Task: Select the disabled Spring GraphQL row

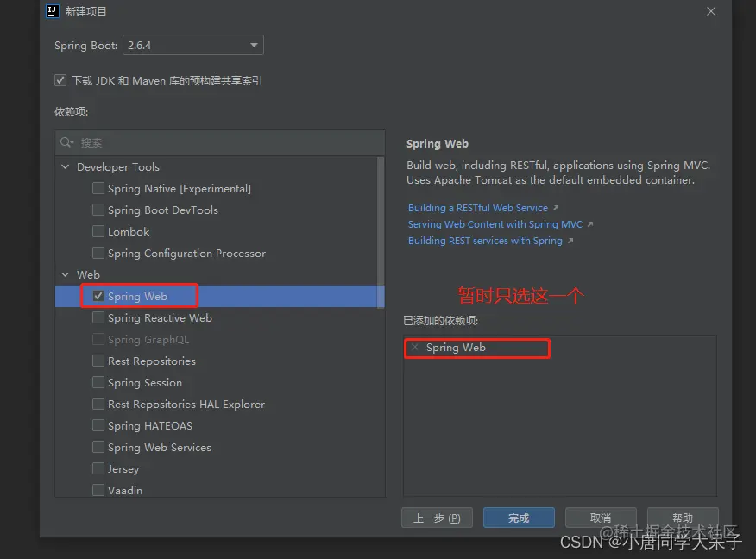Action: [220, 339]
